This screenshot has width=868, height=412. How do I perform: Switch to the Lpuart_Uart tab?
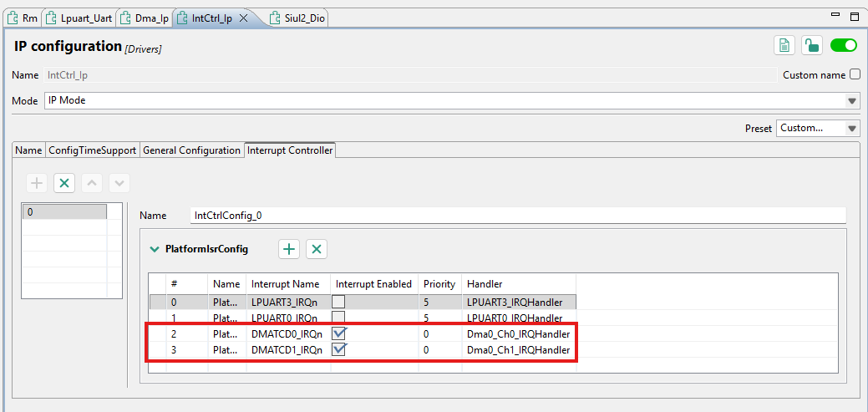tap(79, 18)
